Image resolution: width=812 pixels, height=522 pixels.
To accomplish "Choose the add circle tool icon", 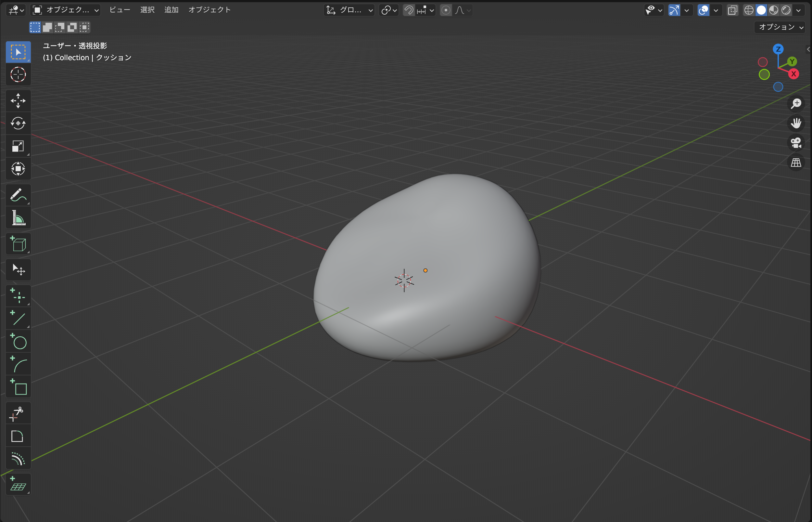I will click(18, 341).
